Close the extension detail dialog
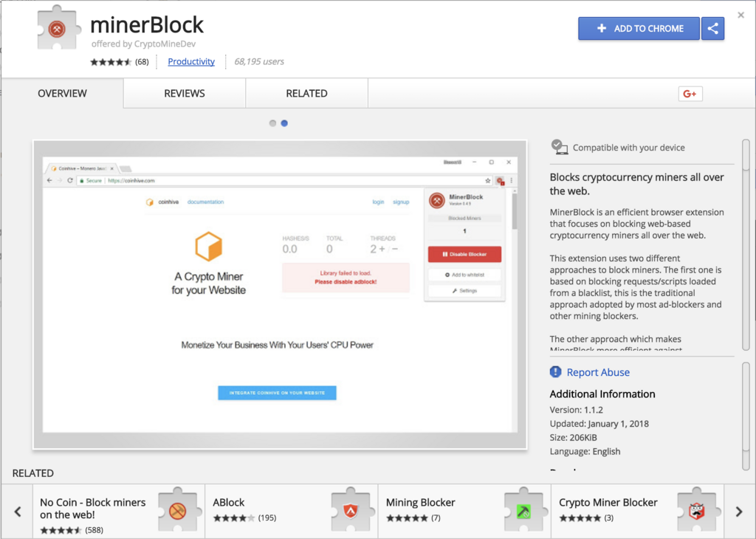This screenshot has height=539, width=756. tap(741, 15)
